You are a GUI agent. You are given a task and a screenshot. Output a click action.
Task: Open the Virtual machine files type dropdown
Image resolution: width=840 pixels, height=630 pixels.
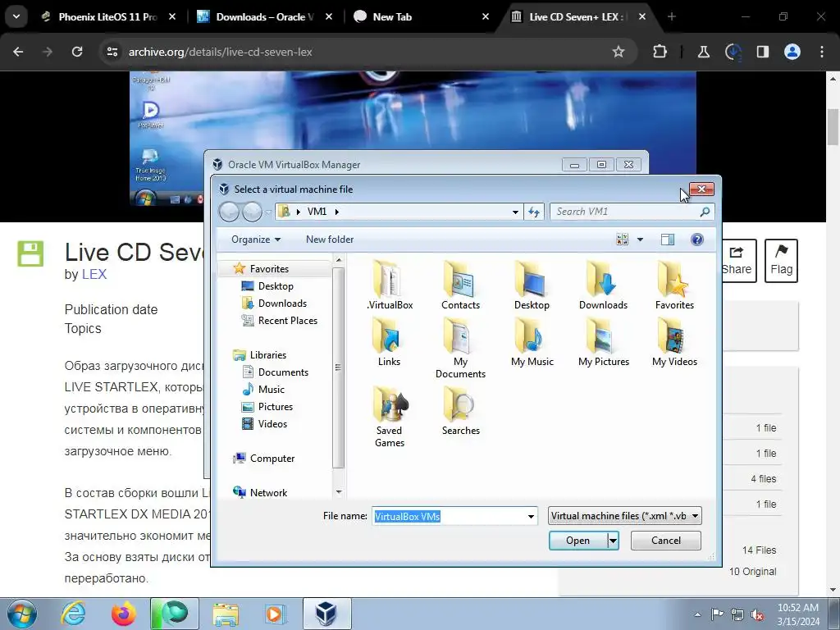click(x=624, y=516)
